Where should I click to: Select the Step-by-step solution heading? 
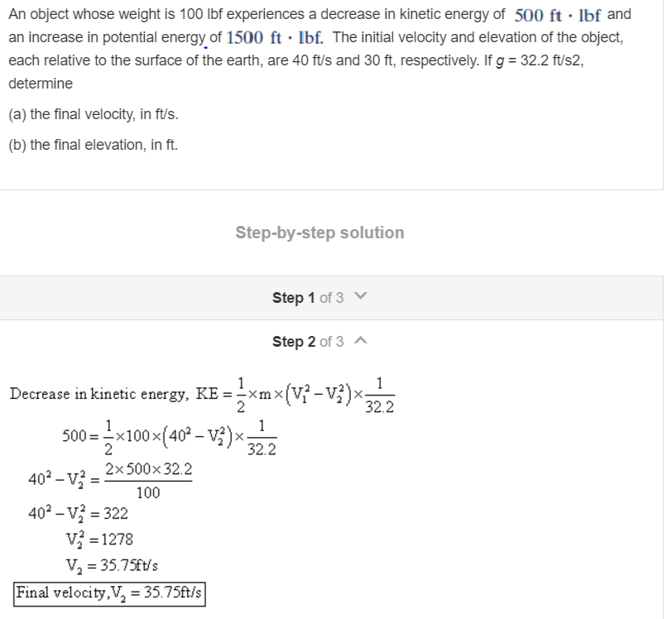click(322, 233)
